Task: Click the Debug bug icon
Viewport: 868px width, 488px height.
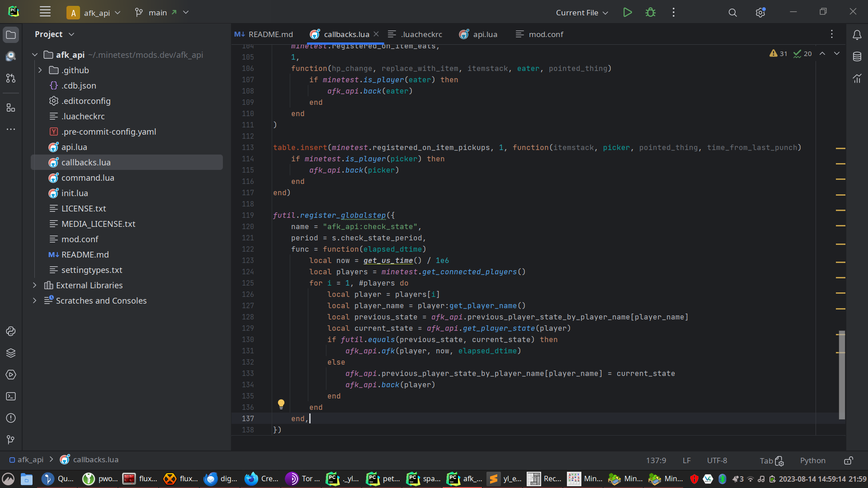Action: tap(650, 13)
